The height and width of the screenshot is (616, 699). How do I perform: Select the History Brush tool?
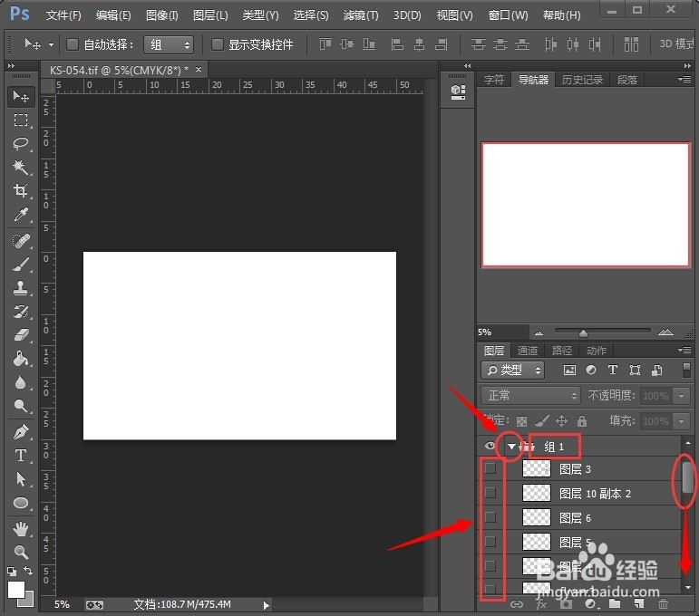(21, 312)
